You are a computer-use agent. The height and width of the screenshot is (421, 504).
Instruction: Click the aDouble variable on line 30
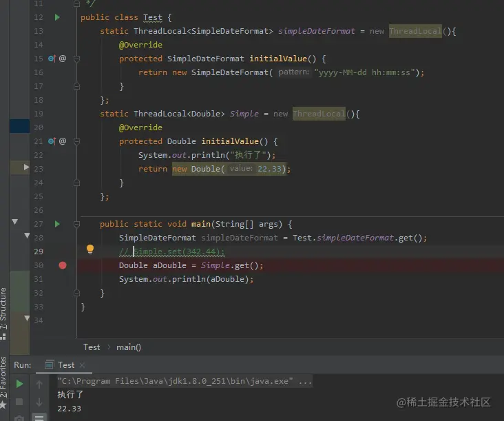tap(169, 265)
